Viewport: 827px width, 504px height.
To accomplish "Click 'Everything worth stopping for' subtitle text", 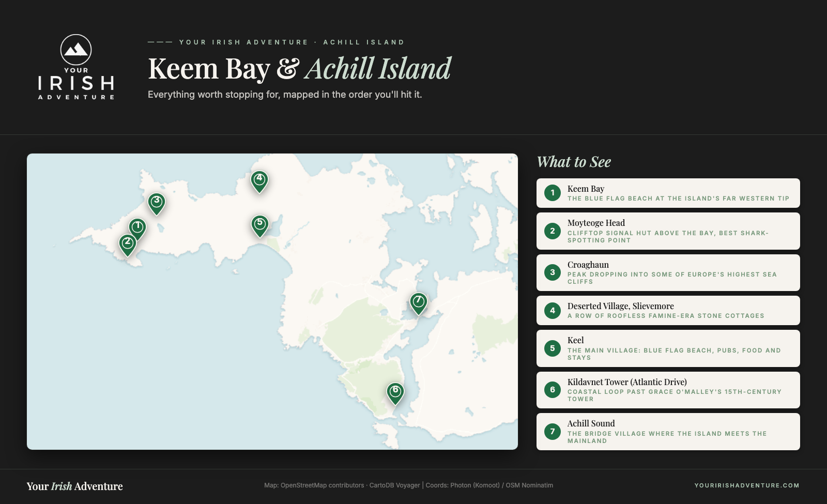I will [x=285, y=95].
